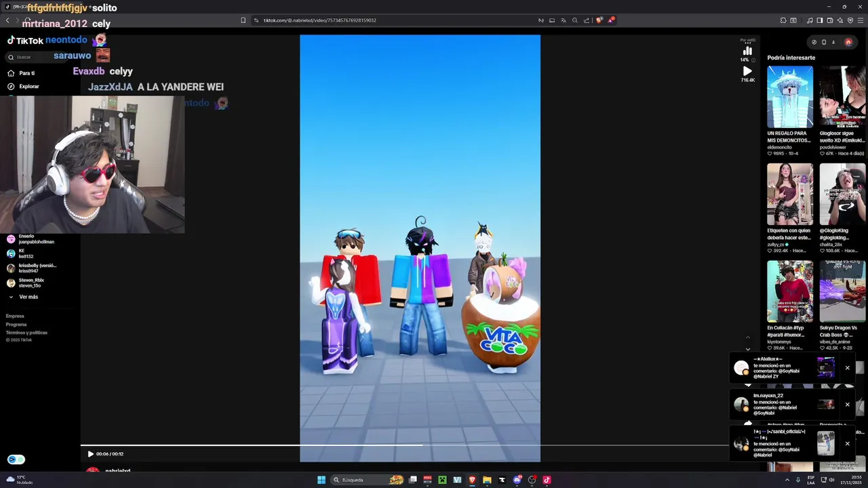Open krissbelly kriss8947 followed account
The width and height of the screenshot is (868, 488).
point(32,268)
